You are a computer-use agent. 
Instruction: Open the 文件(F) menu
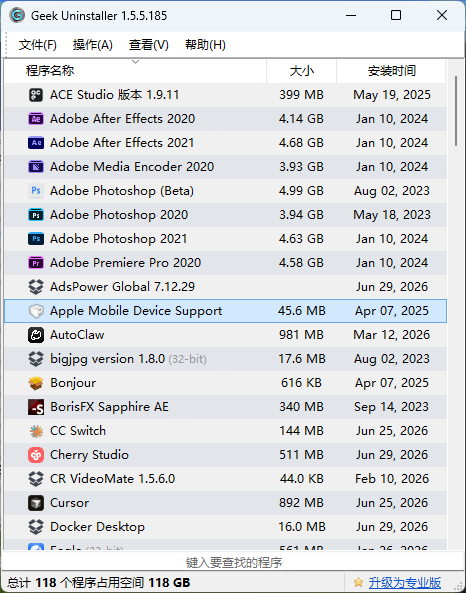click(37, 45)
